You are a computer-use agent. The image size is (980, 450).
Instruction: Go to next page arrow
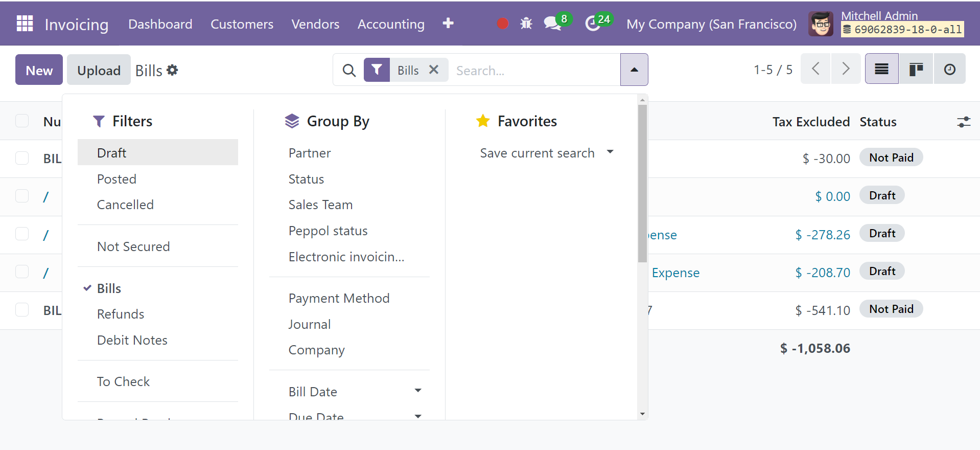[846, 69]
